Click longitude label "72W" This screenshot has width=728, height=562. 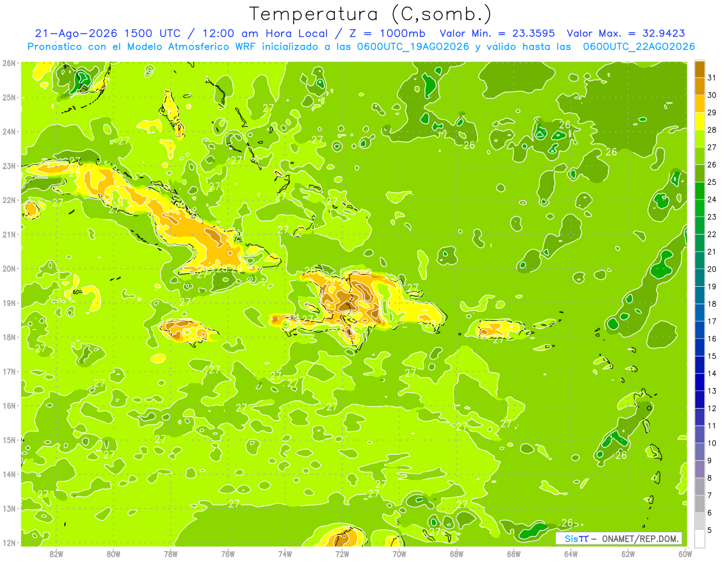point(342,554)
